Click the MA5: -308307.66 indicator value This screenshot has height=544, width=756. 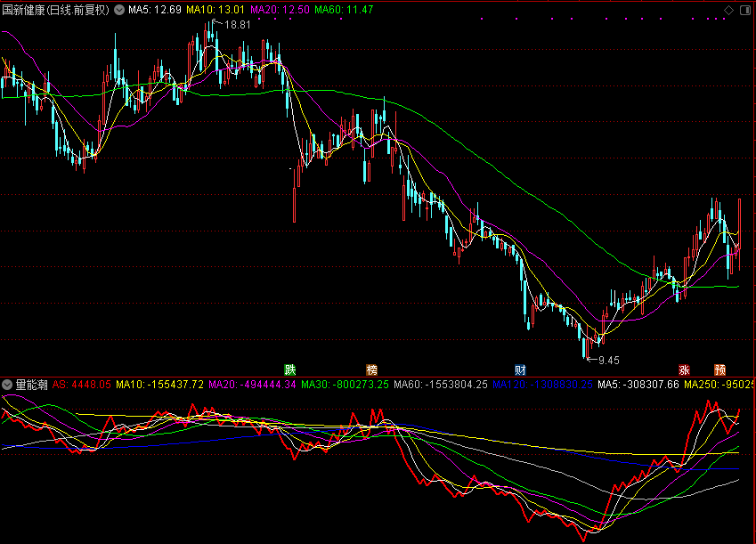638,385
